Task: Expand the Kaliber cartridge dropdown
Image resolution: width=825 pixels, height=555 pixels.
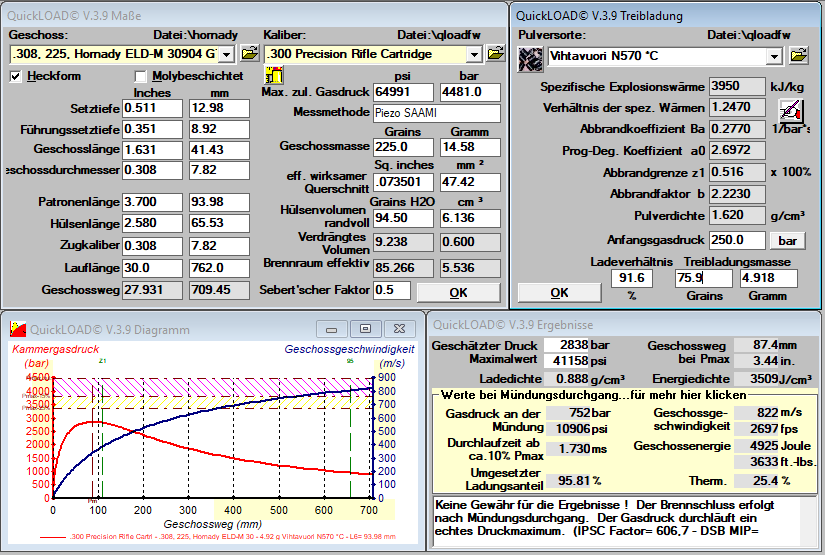Action: (x=473, y=53)
